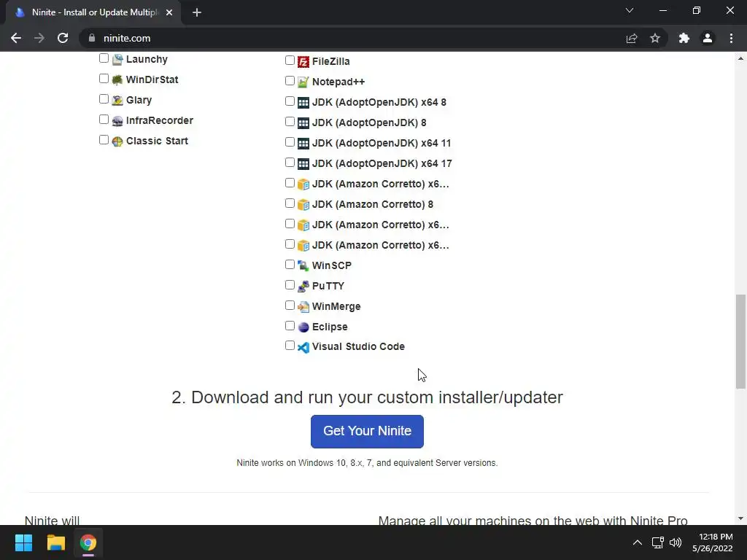Viewport: 747px width, 560px height.
Task: Enable the InfraRecorder checkbox
Action: coord(104,120)
